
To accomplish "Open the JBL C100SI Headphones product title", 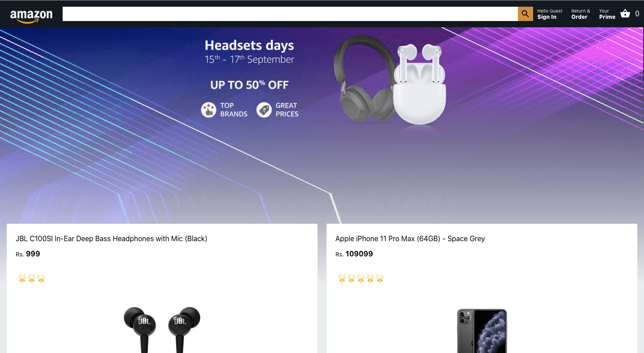I will point(111,238).
